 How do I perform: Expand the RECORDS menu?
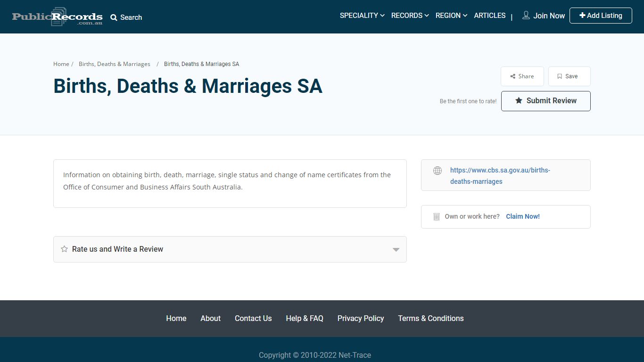click(x=410, y=16)
